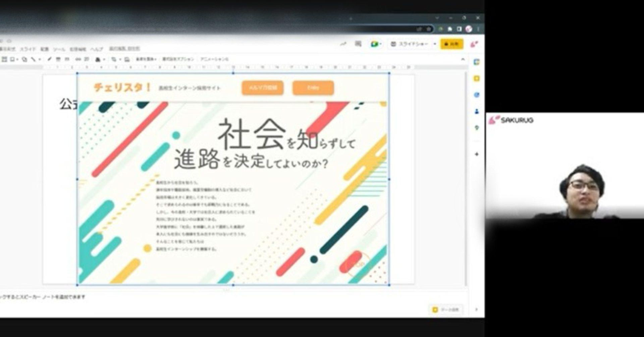Open comment history icon
The image size is (644, 337).
tap(358, 44)
